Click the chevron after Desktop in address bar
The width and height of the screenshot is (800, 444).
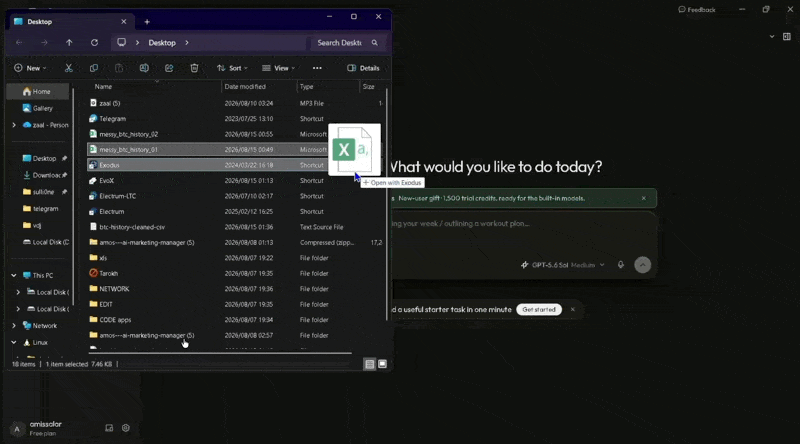[x=187, y=43]
